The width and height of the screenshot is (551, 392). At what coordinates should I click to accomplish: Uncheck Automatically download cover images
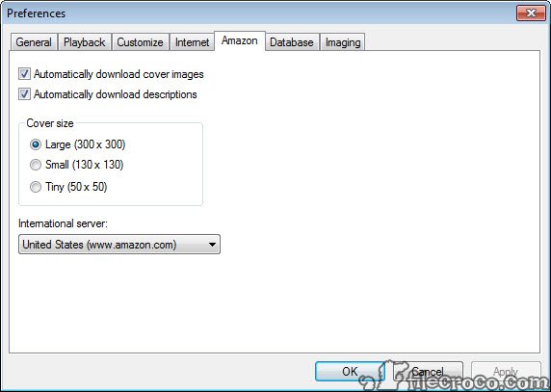click(x=25, y=74)
